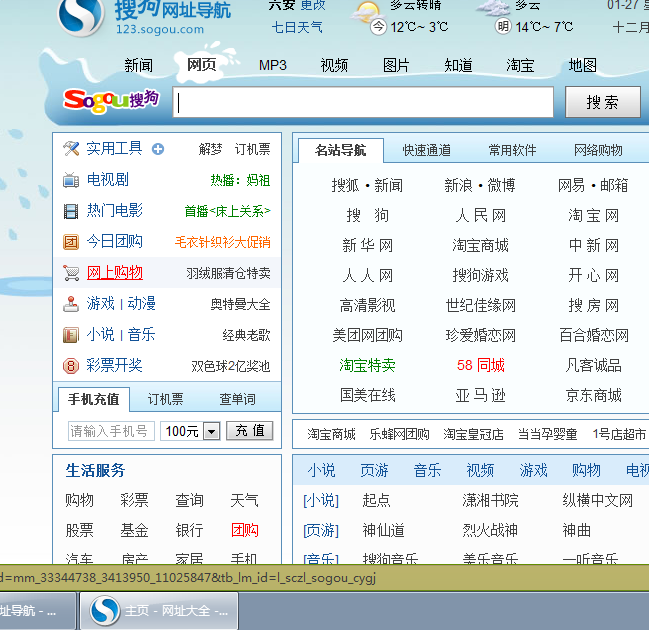Switch to the 订机票 widget tab
The image size is (649, 630).
coord(166,399)
